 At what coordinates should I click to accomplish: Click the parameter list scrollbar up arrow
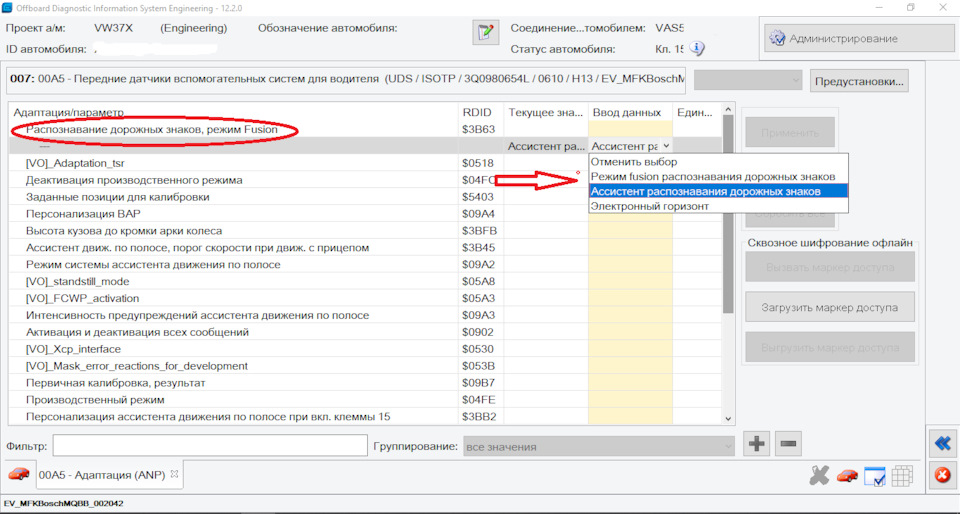[728, 110]
